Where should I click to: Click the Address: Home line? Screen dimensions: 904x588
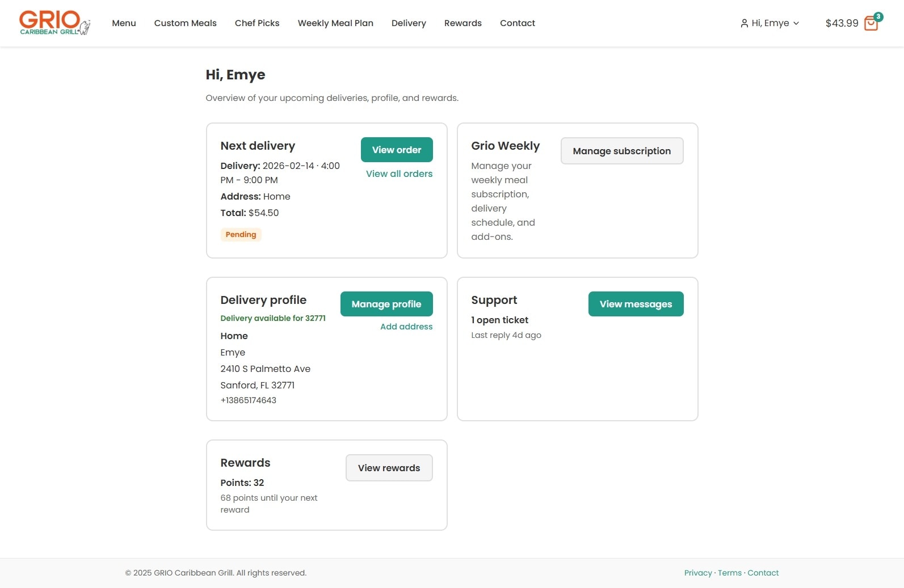pyautogui.click(x=255, y=196)
